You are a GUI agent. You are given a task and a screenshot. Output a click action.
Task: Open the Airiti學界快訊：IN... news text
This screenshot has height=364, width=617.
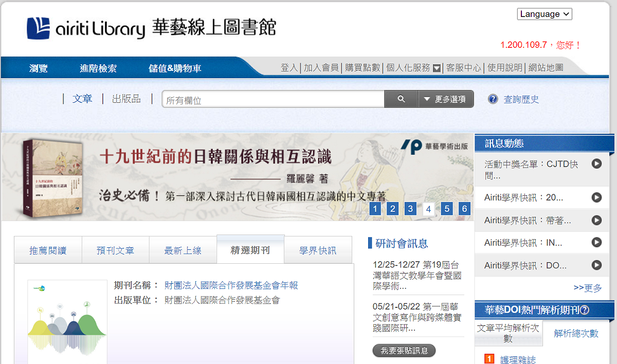523,243
